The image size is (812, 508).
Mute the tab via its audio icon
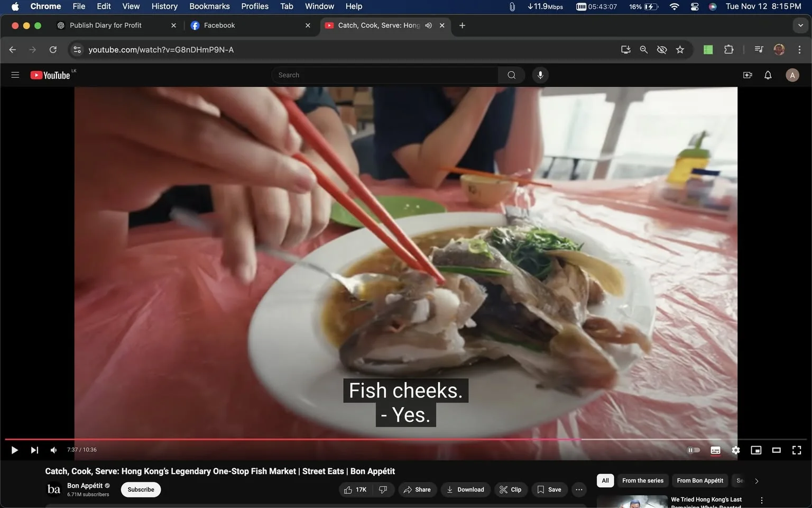click(429, 25)
